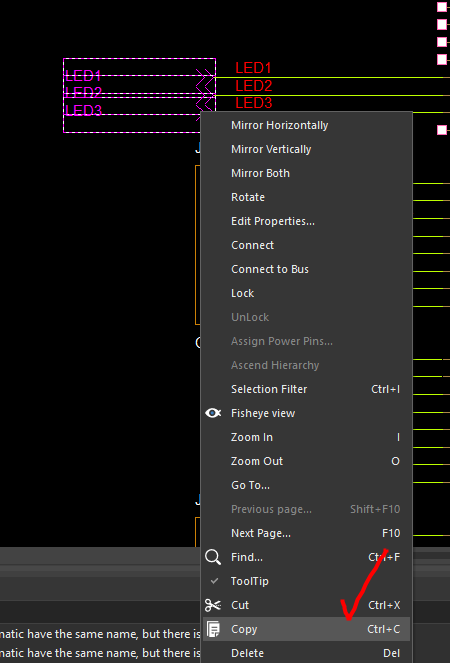Select Connect to Bus entry
Image resolution: width=450 pixels, height=663 pixels.
coord(306,269)
